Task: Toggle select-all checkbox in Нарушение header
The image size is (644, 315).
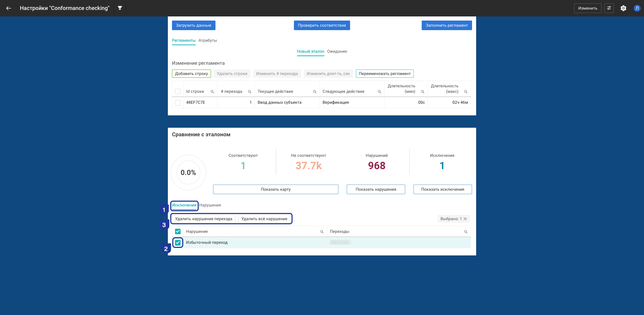Action: [x=178, y=231]
